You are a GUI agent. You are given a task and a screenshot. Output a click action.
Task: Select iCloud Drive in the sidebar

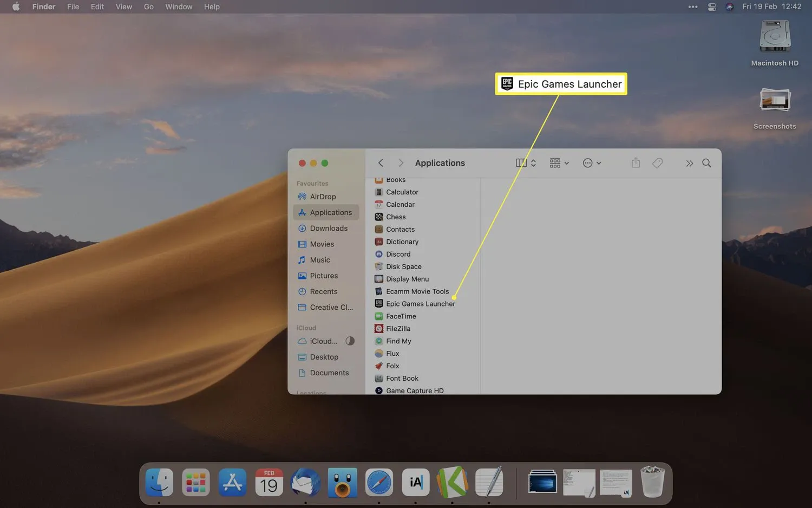tap(326, 341)
